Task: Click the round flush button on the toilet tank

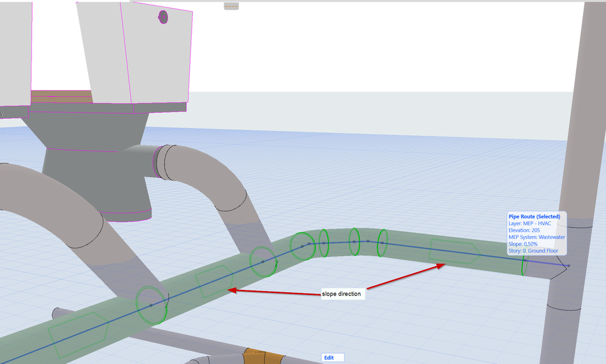Action: click(x=163, y=17)
